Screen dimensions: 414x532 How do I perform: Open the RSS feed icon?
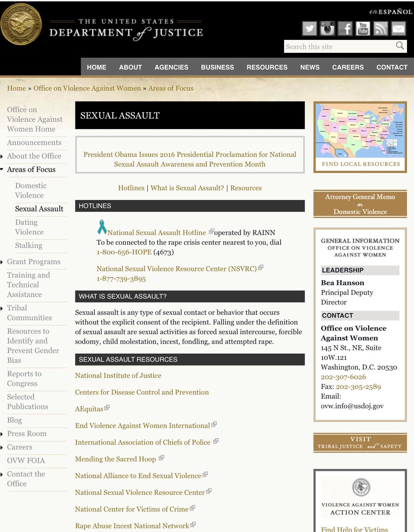(381, 28)
